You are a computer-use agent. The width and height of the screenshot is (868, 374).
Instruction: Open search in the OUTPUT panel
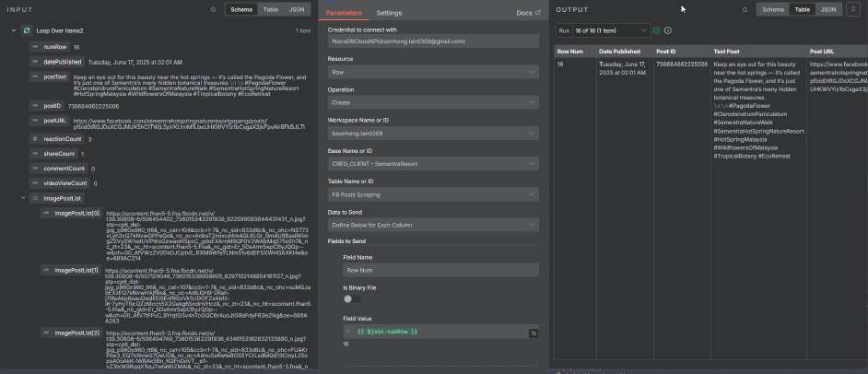pos(745,9)
